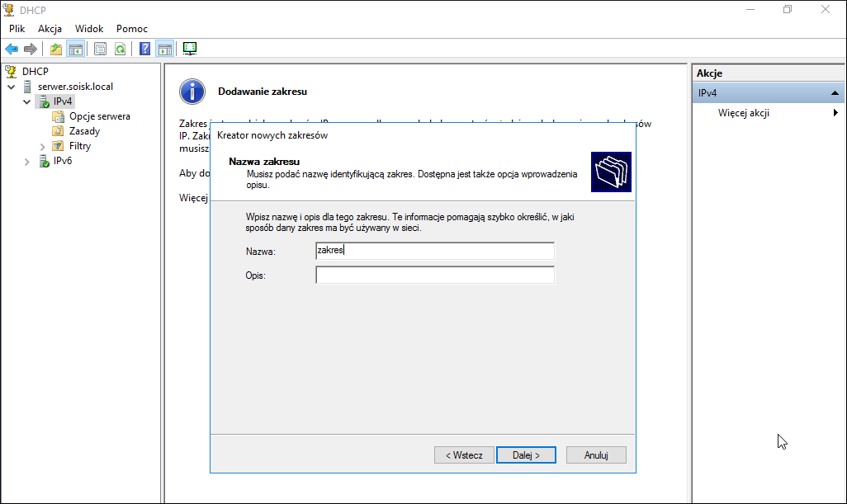Select the IPv4 label in the tree
This screenshot has width=847, height=504.
pyautogui.click(x=63, y=101)
